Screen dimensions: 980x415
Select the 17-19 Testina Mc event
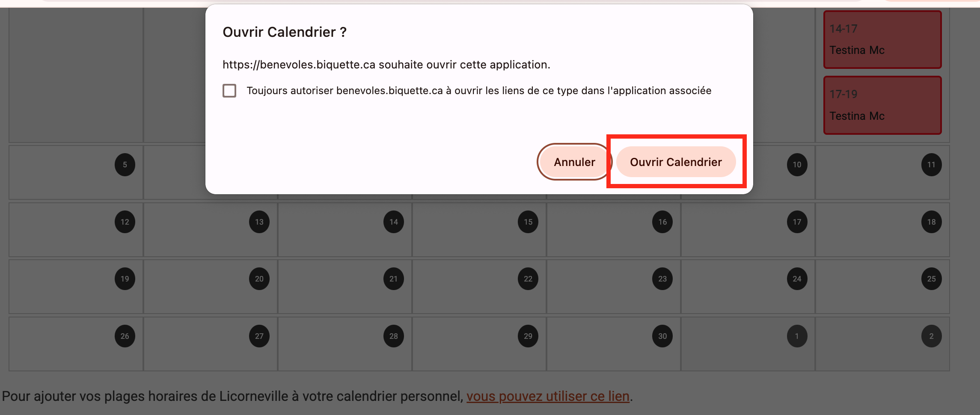(882, 105)
